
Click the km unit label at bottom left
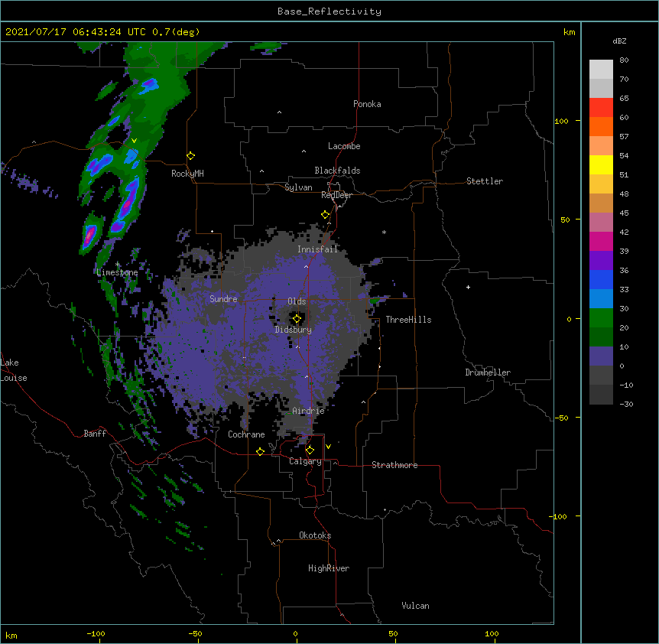coord(11,635)
